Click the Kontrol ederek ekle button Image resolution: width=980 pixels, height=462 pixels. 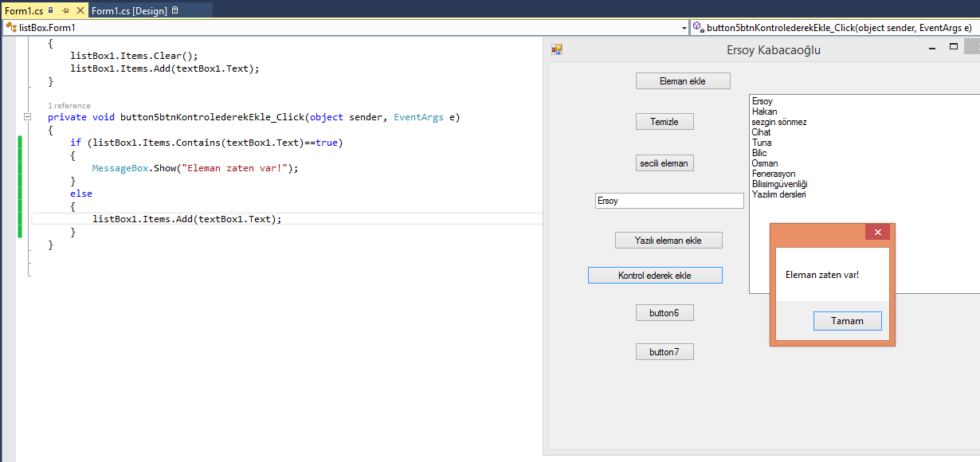coord(655,276)
